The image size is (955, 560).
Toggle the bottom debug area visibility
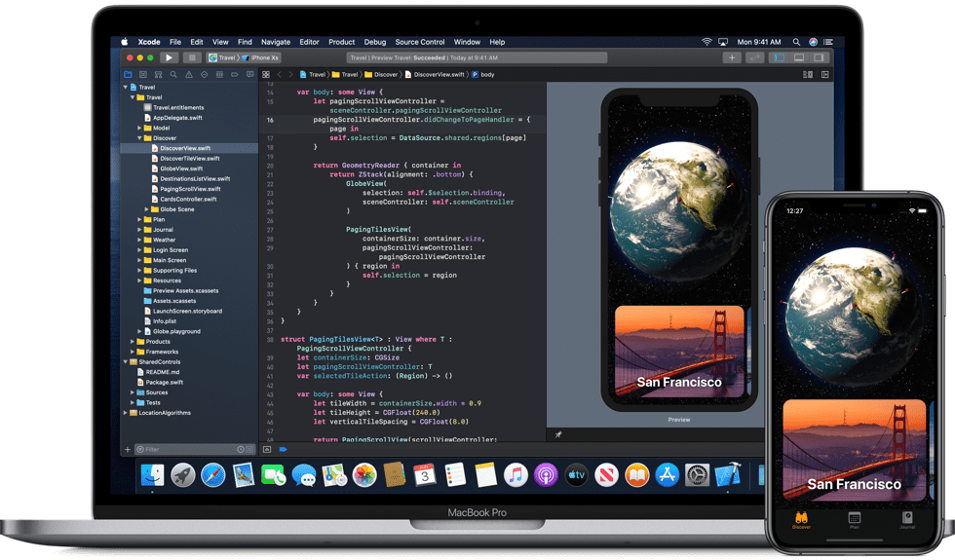click(x=799, y=57)
